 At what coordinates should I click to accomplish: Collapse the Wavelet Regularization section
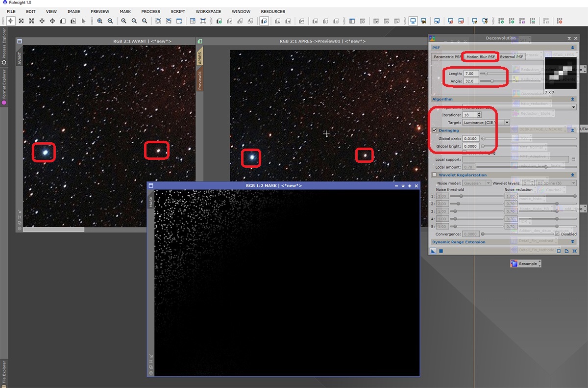[x=573, y=175]
